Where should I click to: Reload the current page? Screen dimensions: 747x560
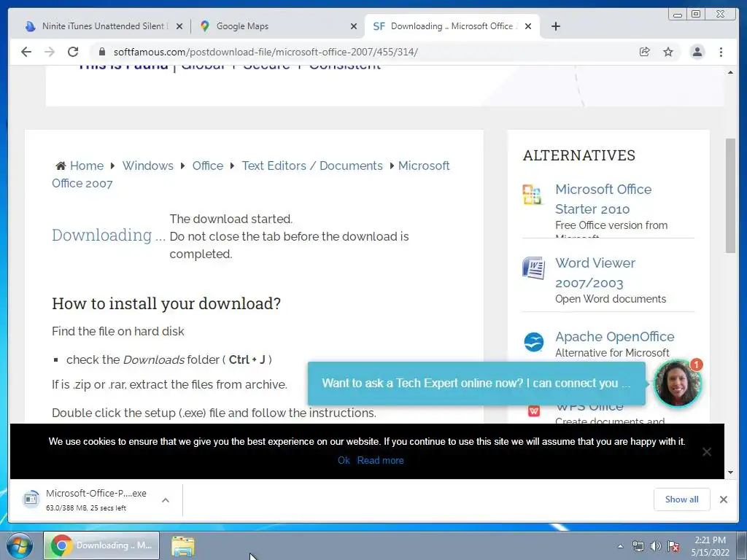click(x=73, y=52)
